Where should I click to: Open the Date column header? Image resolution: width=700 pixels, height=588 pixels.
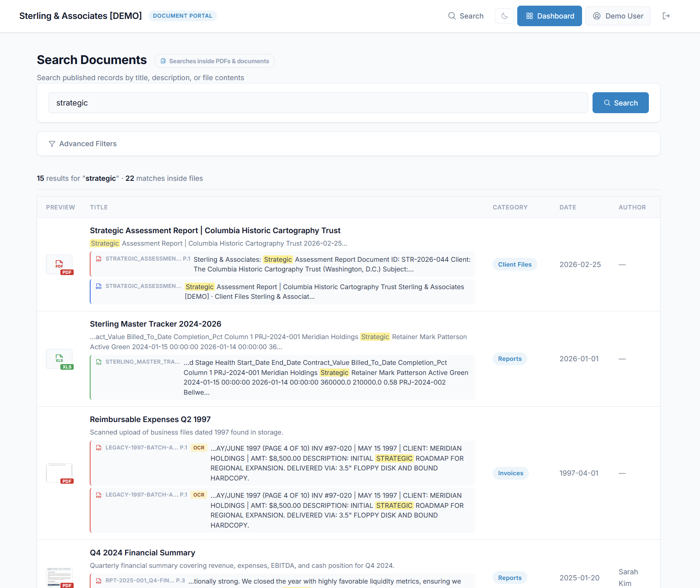click(568, 207)
